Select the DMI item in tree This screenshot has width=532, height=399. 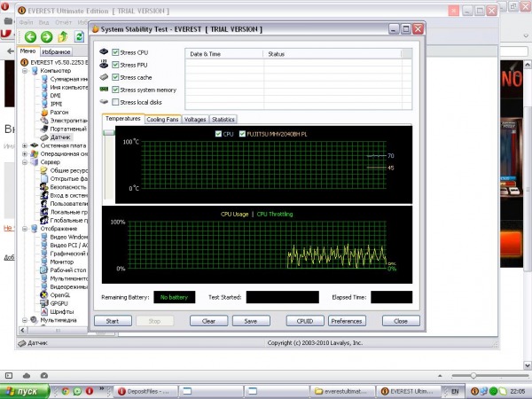click(x=55, y=96)
